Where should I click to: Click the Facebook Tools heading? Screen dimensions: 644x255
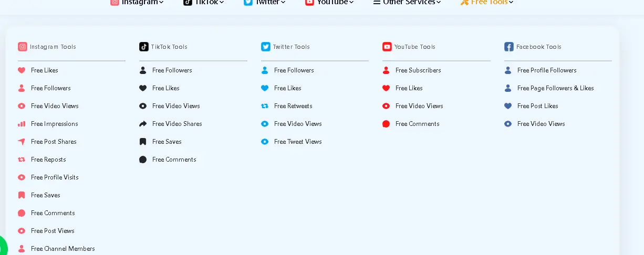tap(539, 47)
